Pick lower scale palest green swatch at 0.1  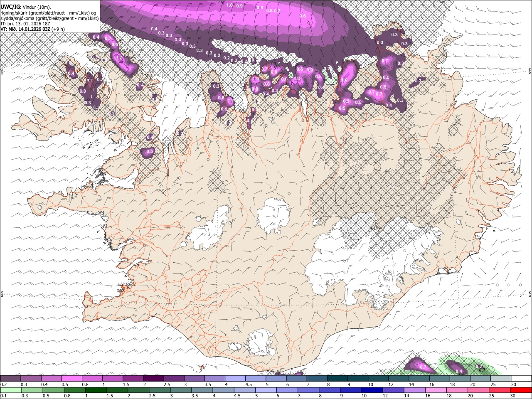point(11,390)
